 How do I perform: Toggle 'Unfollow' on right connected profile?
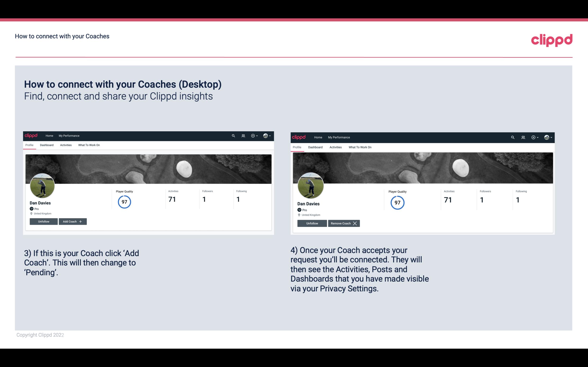click(x=312, y=223)
